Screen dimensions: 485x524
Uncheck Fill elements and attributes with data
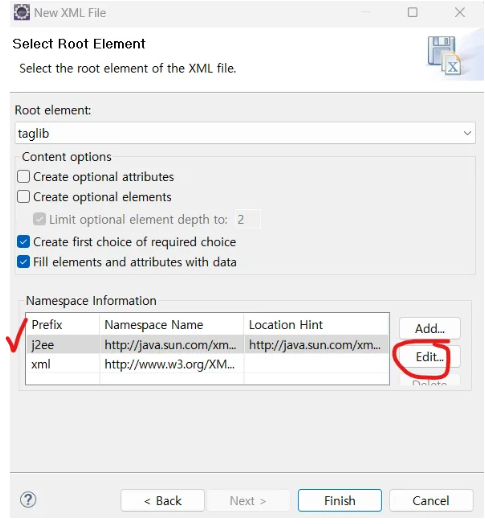(x=23, y=262)
